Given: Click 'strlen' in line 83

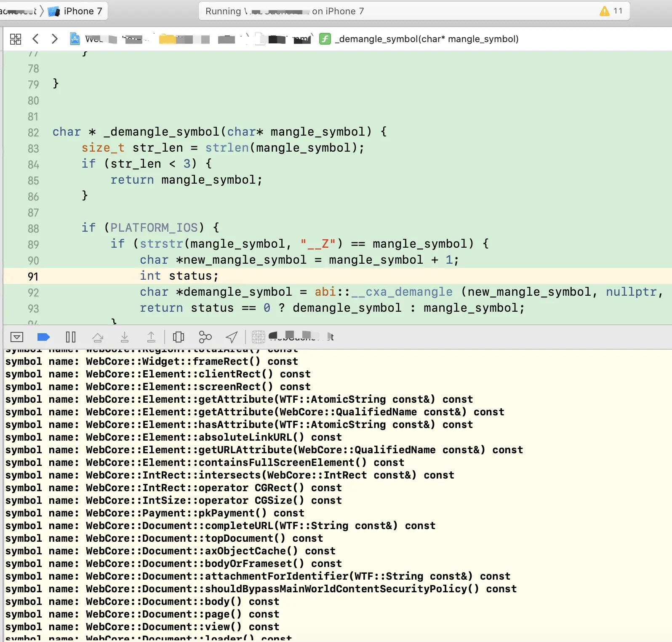Looking at the screenshot, I should tap(227, 148).
